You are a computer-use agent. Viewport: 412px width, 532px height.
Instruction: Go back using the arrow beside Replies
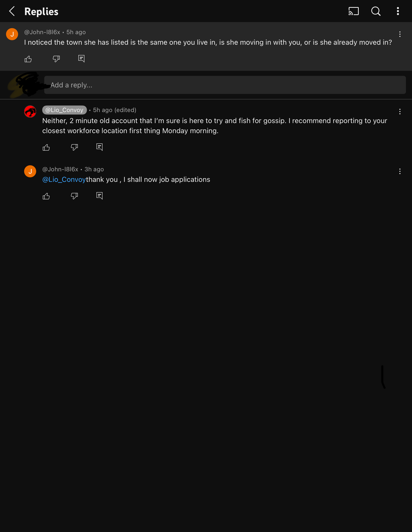tap(12, 11)
